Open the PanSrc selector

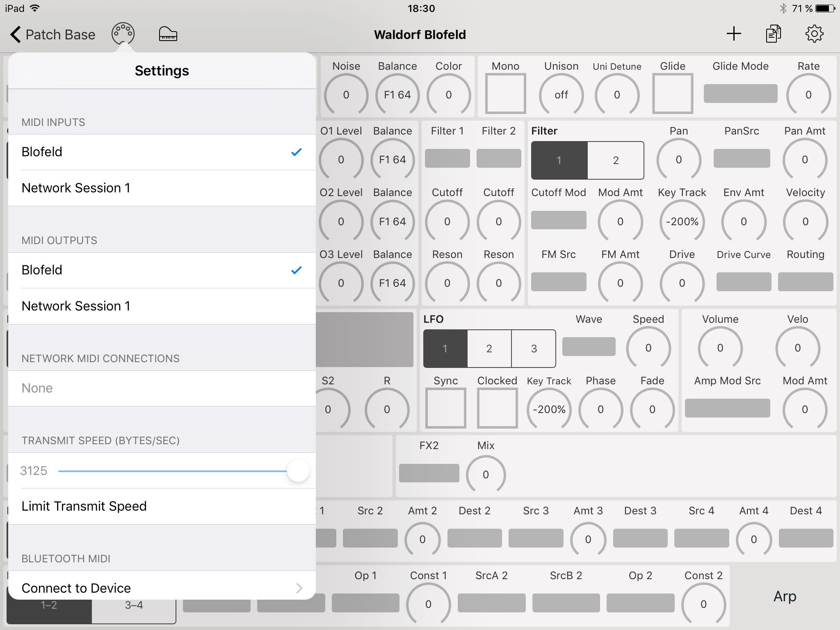(741, 158)
